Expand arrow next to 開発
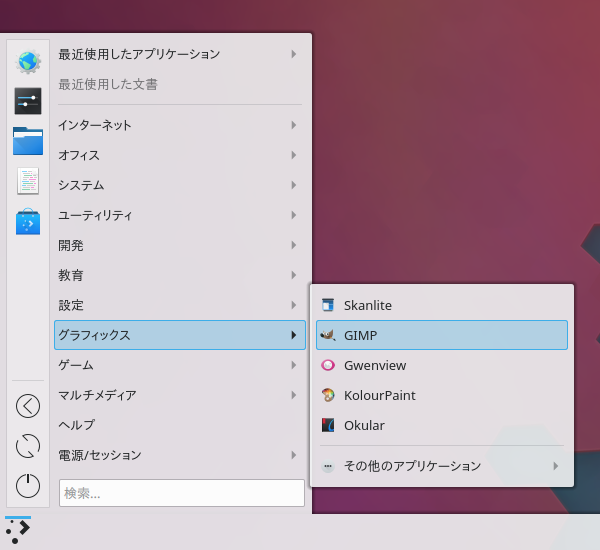Image resolution: width=600 pixels, height=550 pixels. (293, 245)
